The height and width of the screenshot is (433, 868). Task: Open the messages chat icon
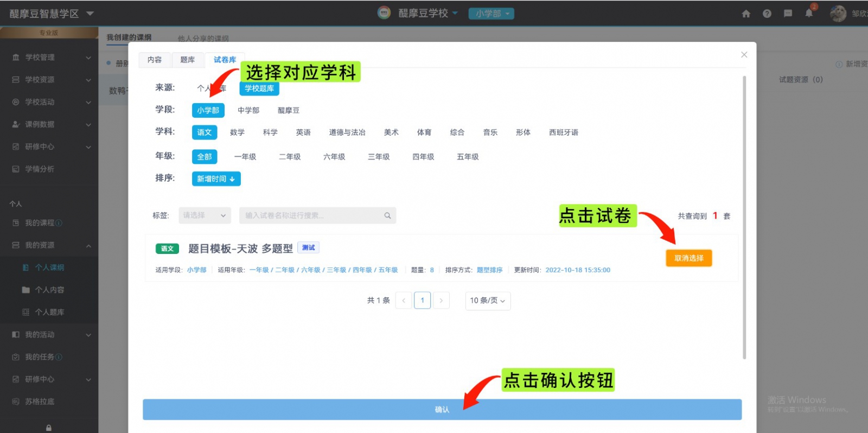(x=788, y=14)
